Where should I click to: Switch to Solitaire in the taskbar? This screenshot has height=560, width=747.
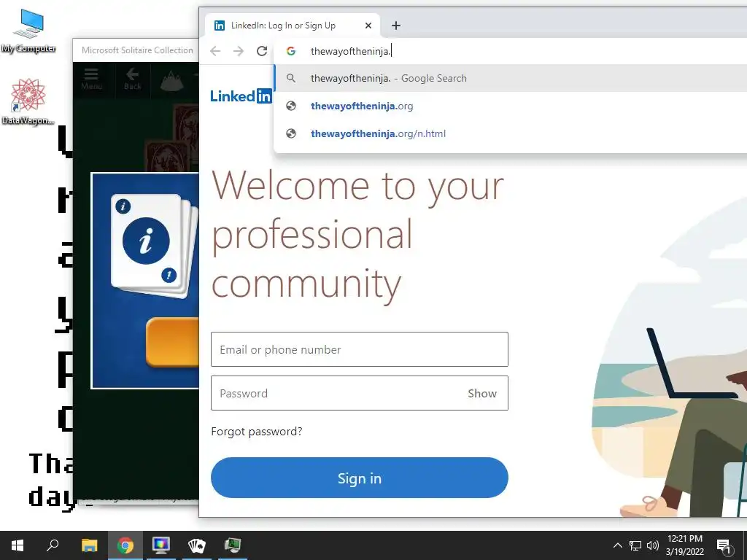click(197, 545)
